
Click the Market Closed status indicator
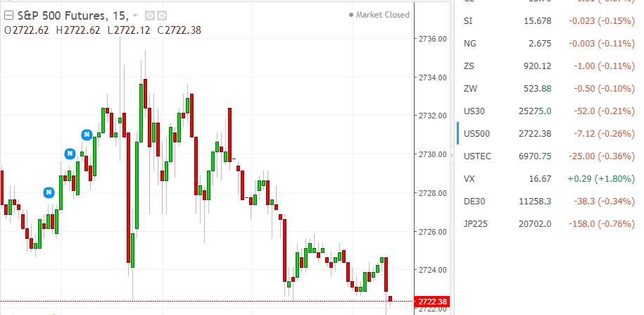coord(379,15)
